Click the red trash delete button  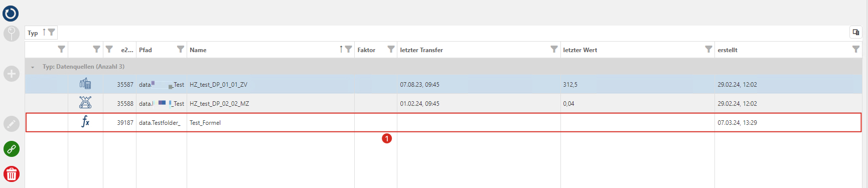click(x=12, y=174)
